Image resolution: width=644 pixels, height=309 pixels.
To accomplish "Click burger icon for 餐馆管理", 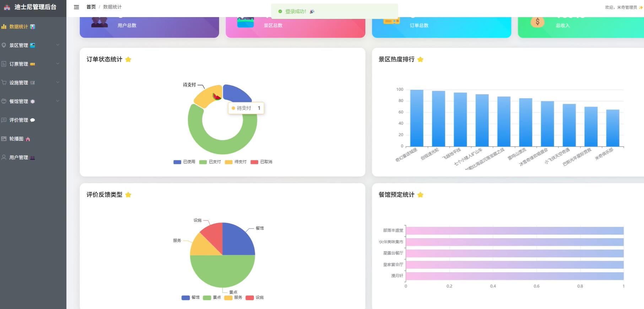I will point(4,101).
